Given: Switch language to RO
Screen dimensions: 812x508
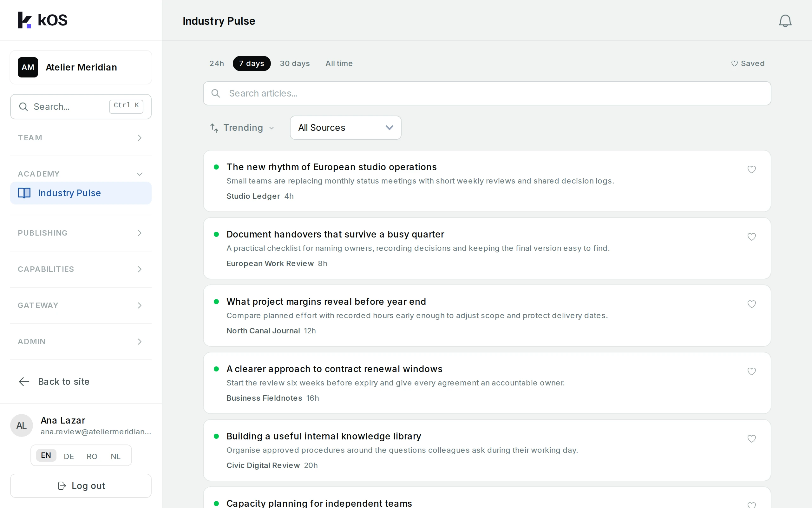Looking at the screenshot, I should tap(92, 456).
